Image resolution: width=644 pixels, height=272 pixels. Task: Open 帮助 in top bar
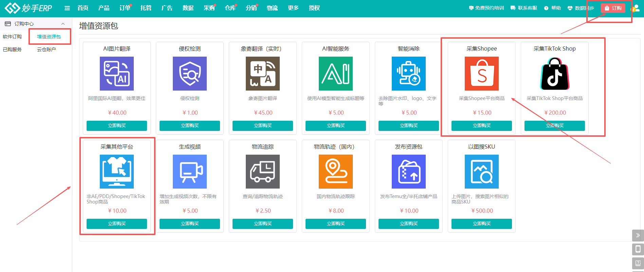point(552,8)
